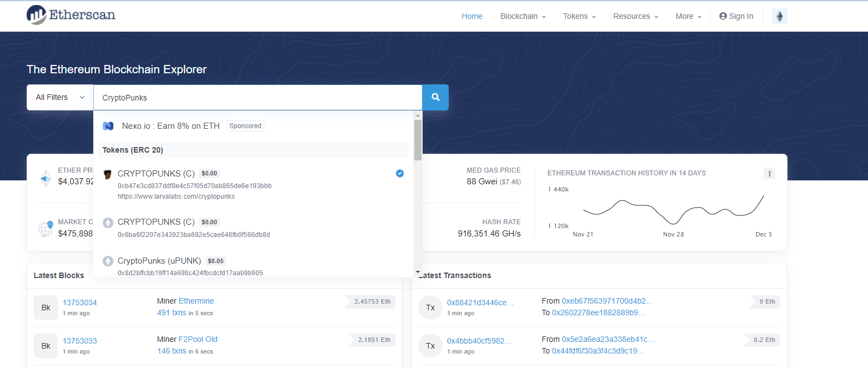
Task: Open recipient address 0x44fdf6f30a3f4c3d9c19
Action: [x=598, y=351]
